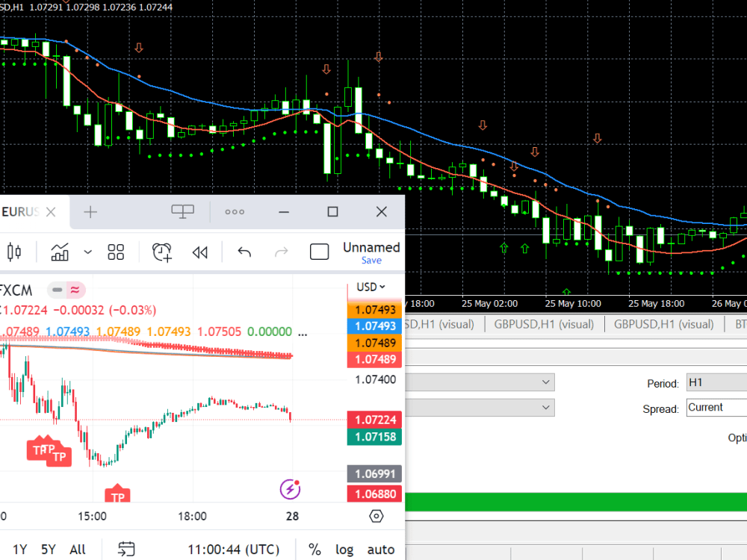Click the green 1.07158 price label
Viewport: 747px width, 560px height.
[x=374, y=437]
